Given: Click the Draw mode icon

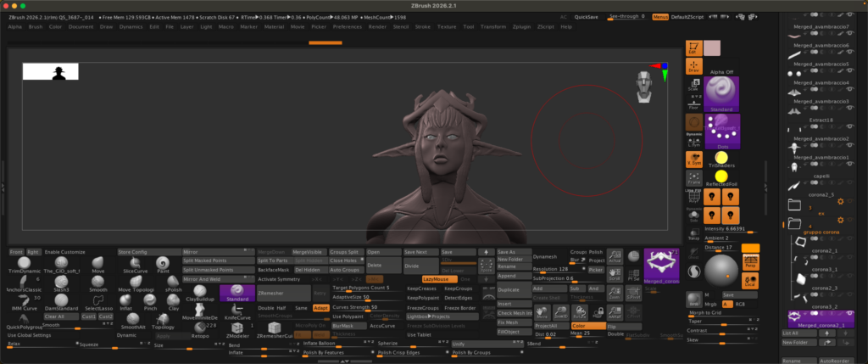Looking at the screenshot, I should [x=693, y=66].
